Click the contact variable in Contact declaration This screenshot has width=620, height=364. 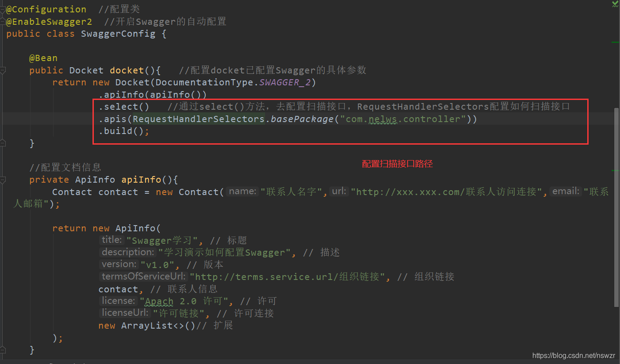118,192
